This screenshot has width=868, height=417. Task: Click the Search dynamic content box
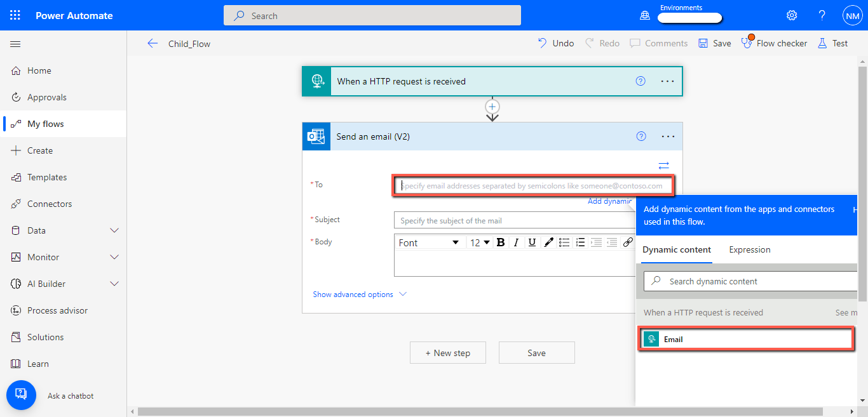click(750, 281)
